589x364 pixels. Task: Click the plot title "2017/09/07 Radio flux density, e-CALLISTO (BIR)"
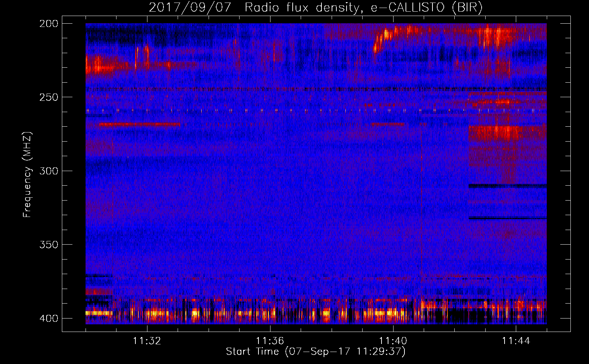point(316,7)
